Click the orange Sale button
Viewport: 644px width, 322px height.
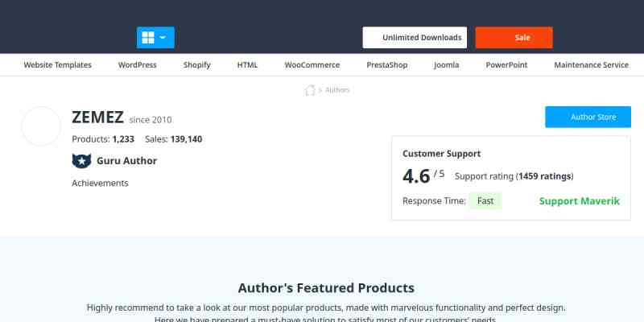(514, 38)
